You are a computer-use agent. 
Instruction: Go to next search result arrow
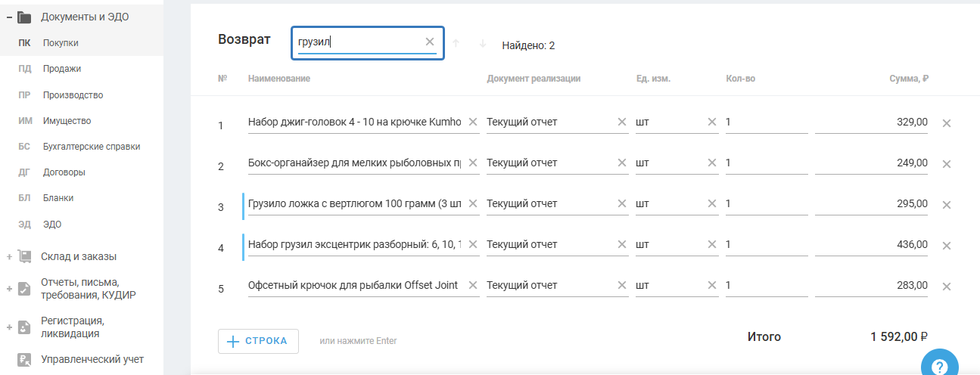tap(483, 44)
